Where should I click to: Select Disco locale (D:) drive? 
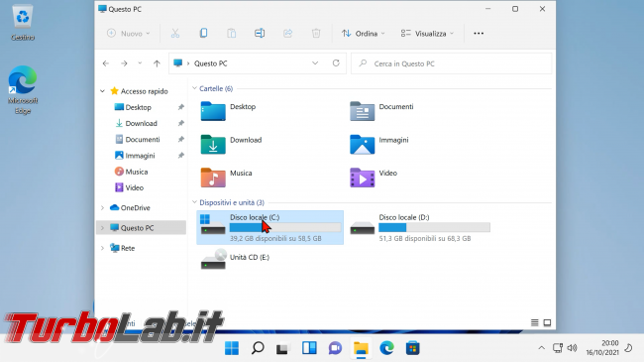point(419,227)
